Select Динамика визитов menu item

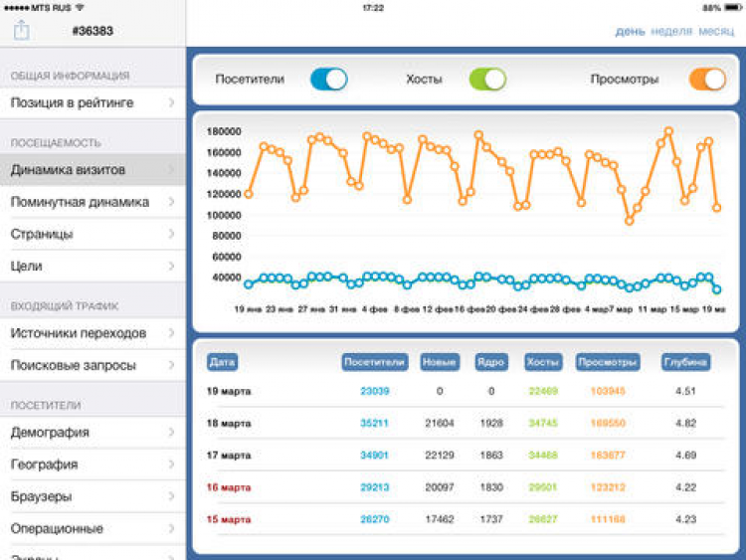93,170
